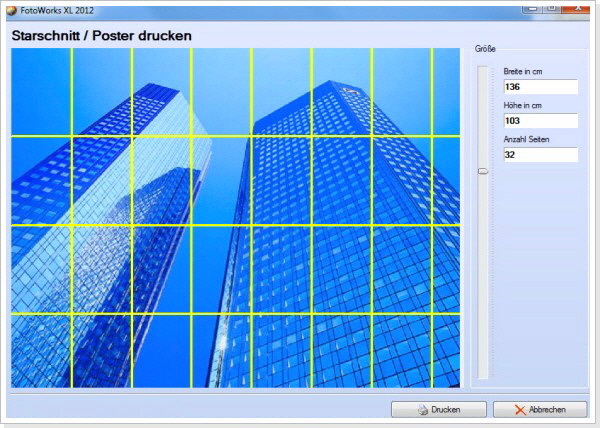
Task: Click the printer icon on Drucken button
Action: pyautogui.click(x=423, y=410)
